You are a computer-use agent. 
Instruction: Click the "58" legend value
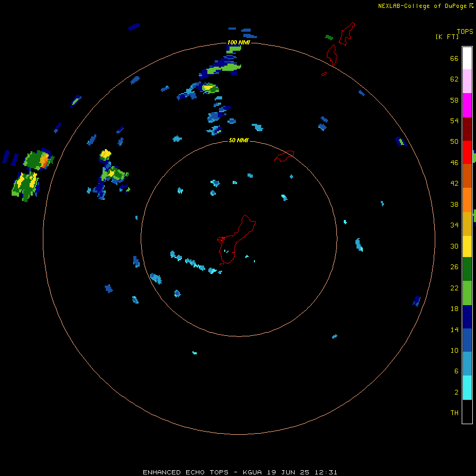tap(454, 100)
